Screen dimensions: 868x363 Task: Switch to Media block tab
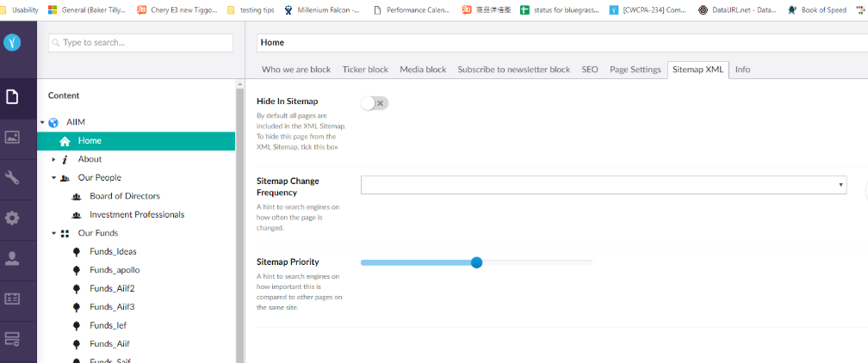click(423, 70)
